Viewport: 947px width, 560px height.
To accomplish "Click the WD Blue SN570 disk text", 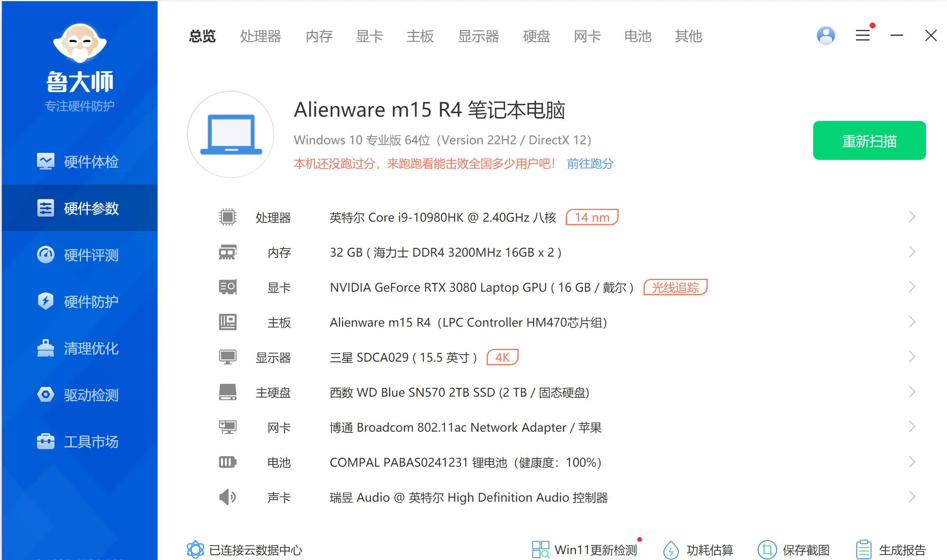I will point(459,392).
